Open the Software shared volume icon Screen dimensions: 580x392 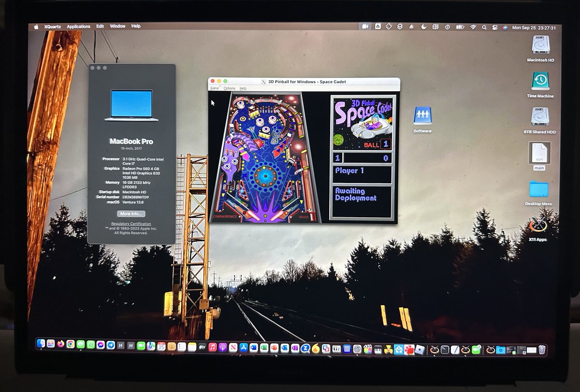pyautogui.click(x=422, y=120)
